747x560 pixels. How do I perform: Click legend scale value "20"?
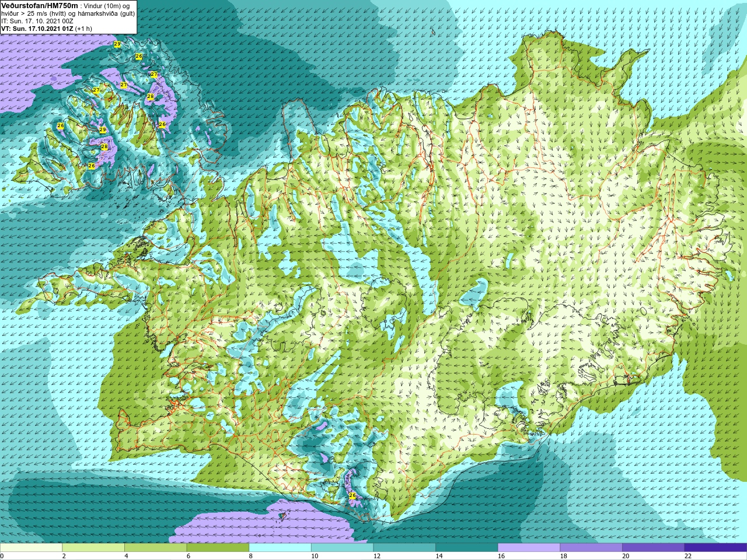(626, 556)
